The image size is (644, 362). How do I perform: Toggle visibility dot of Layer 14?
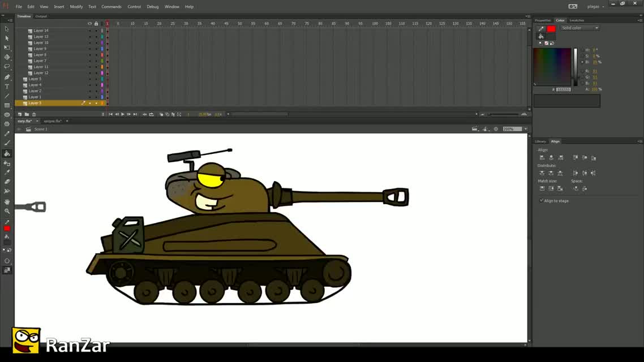click(90, 31)
